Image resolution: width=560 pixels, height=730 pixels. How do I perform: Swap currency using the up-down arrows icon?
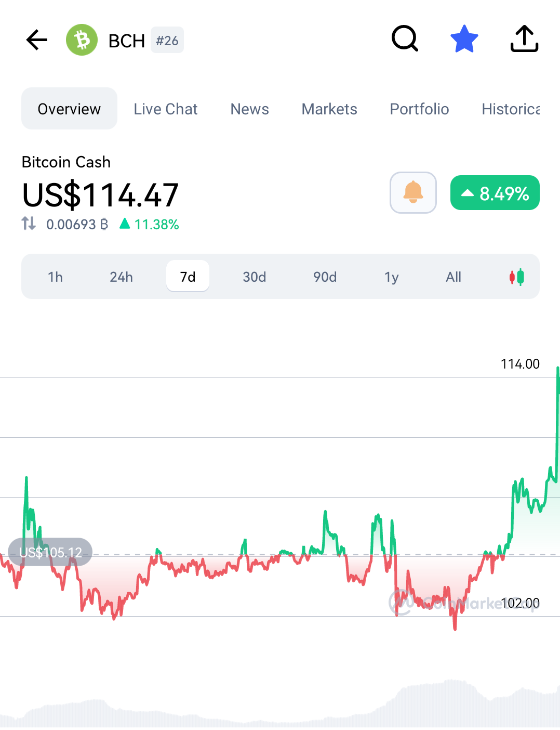pos(29,224)
